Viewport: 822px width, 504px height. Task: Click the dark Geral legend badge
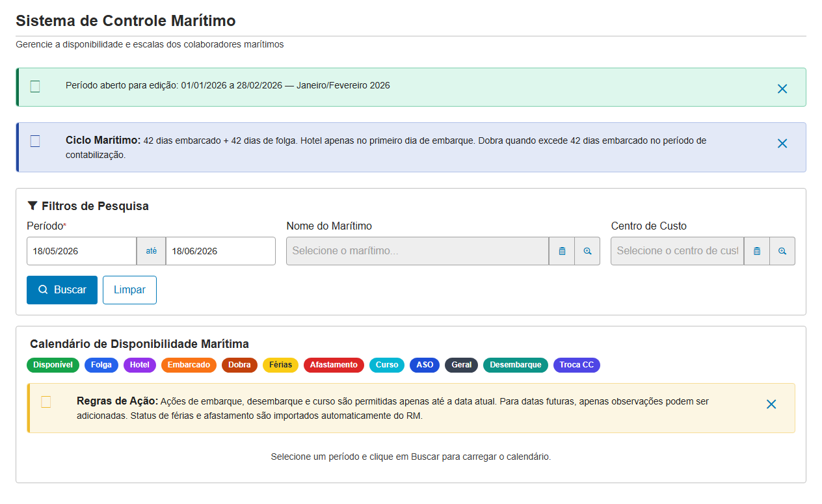462,365
